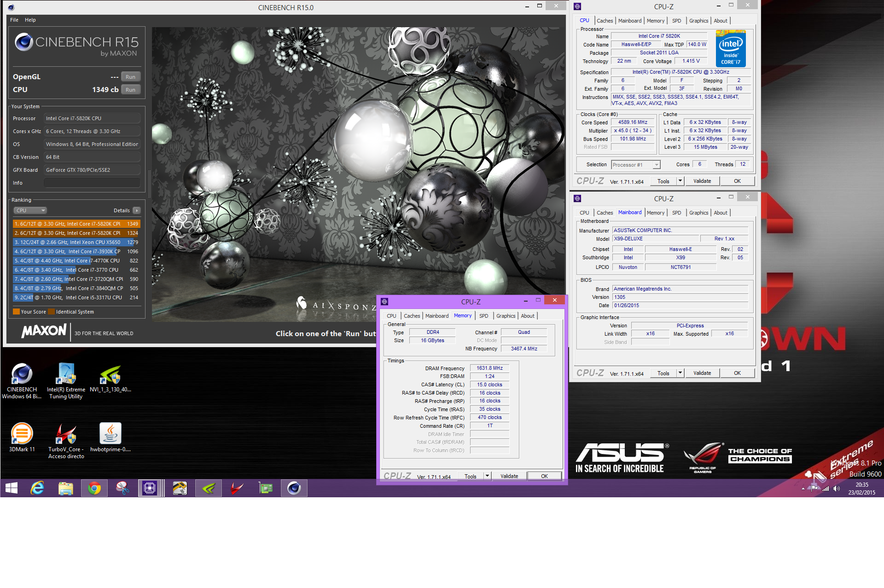
Task: Open the Action Center flag icon
Action: coord(814,489)
